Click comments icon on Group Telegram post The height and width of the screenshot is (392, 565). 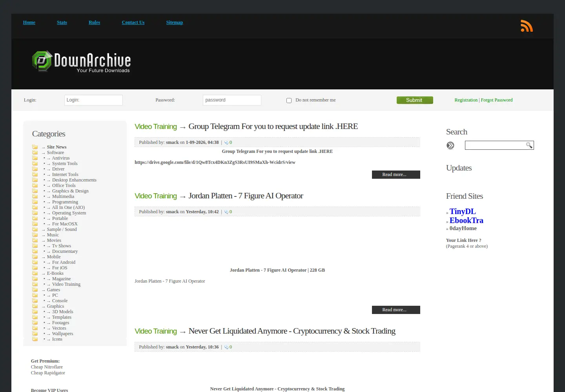pyautogui.click(x=226, y=143)
